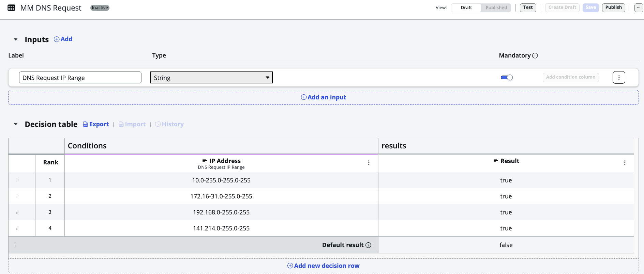Click the DNS Request IP Range label field
644x274 pixels.
click(x=80, y=78)
